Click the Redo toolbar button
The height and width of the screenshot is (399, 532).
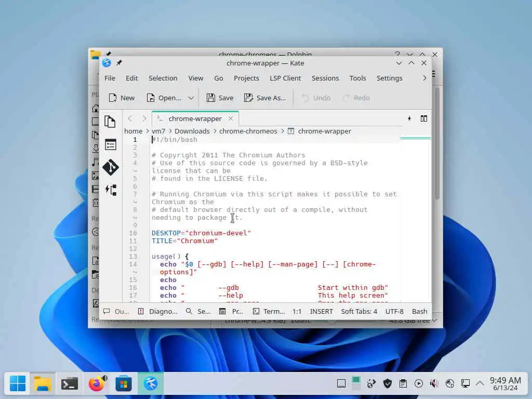click(x=356, y=98)
